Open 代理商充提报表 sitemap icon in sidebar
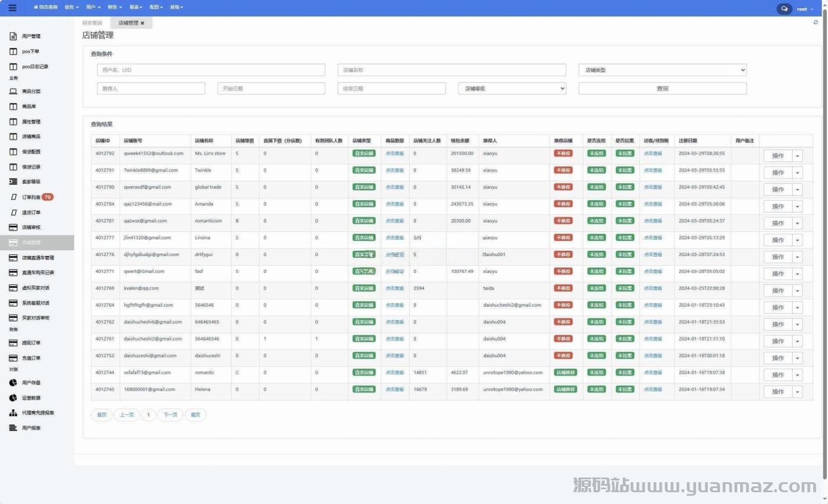 [14, 413]
